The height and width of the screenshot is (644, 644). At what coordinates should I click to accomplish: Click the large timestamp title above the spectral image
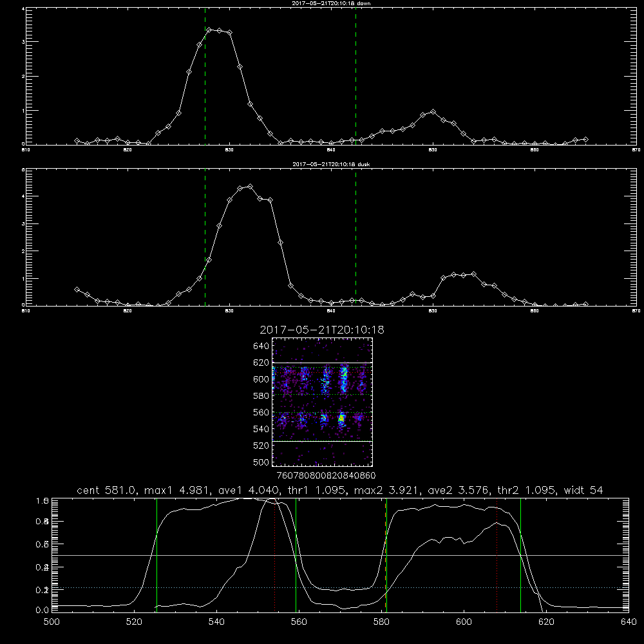point(322,330)
